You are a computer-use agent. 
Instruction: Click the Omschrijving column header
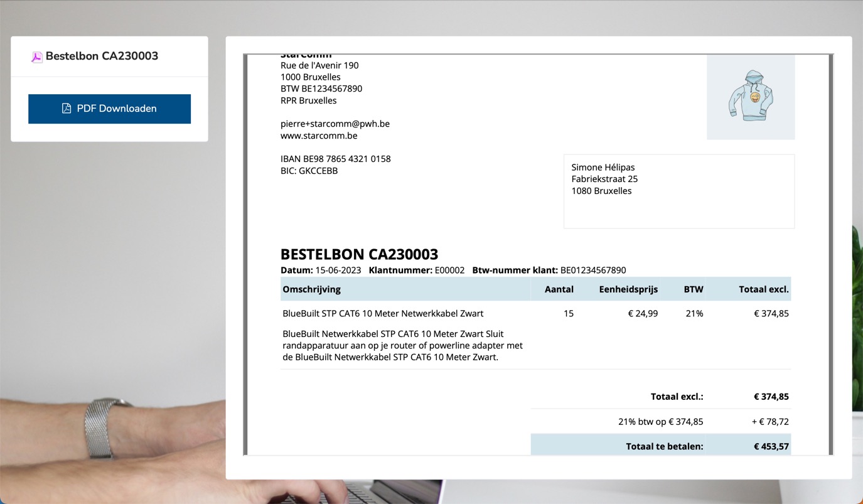point(311,289)
